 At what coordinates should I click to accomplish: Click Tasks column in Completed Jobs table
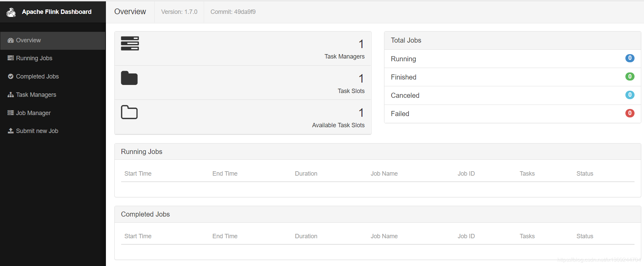[x=527, y=236]
